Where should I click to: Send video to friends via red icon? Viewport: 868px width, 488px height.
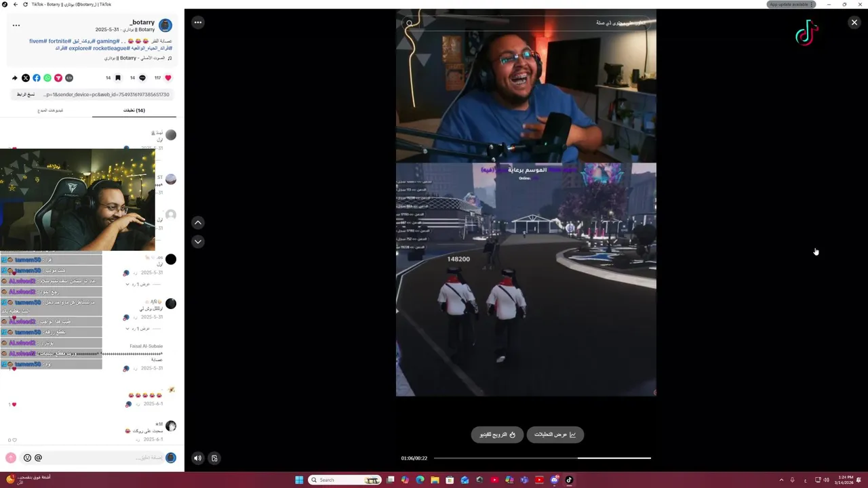pos(58,78)
